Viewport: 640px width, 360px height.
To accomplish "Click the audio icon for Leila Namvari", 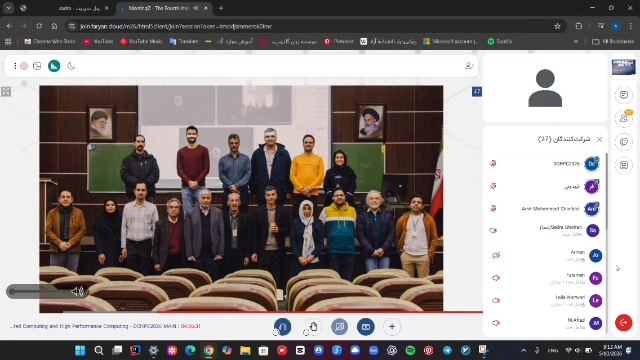I will 496,300.
